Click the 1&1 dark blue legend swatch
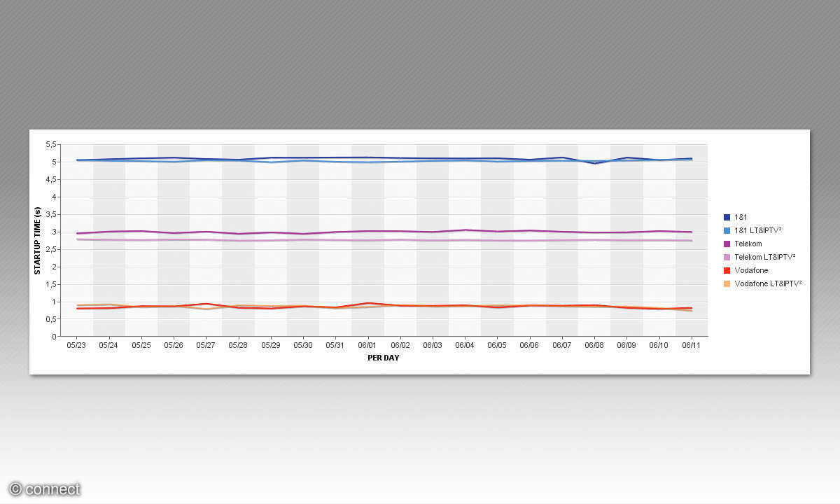Image resolution: width=840 pixels, height=504 pixels. pyautogui.click(x=727, y=217)
